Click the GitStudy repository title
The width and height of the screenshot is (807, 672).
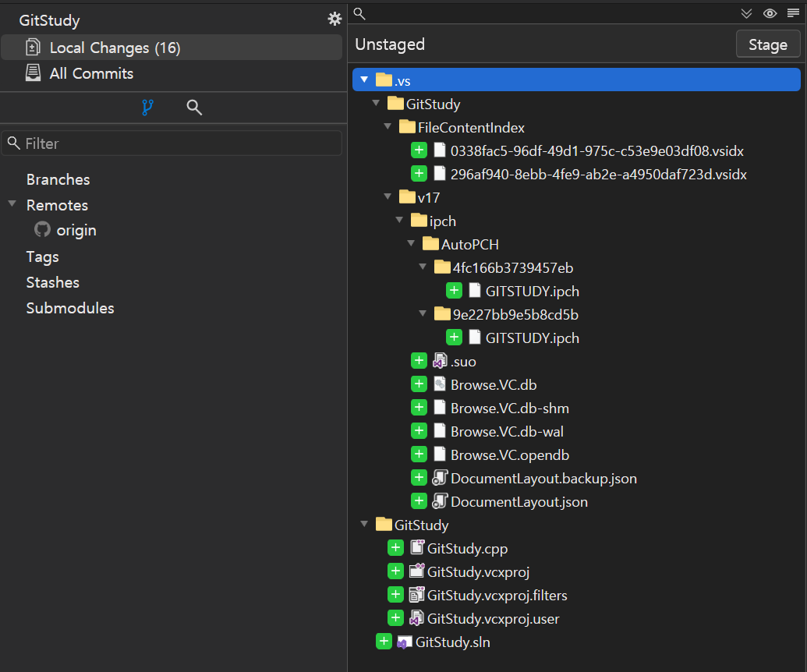(49, 20)
